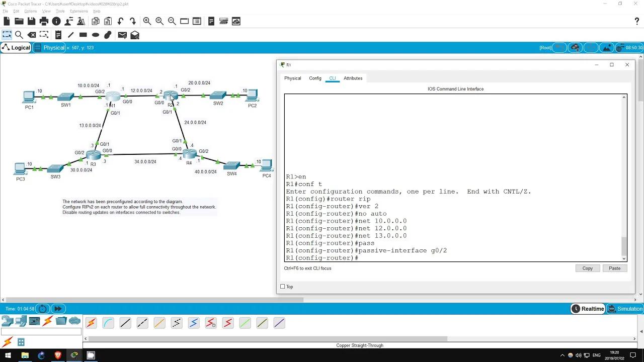The width and height of the screenshot is (644, 362).
Task: Select the Draw Ellipse shape tool
Action: (95, 34)
